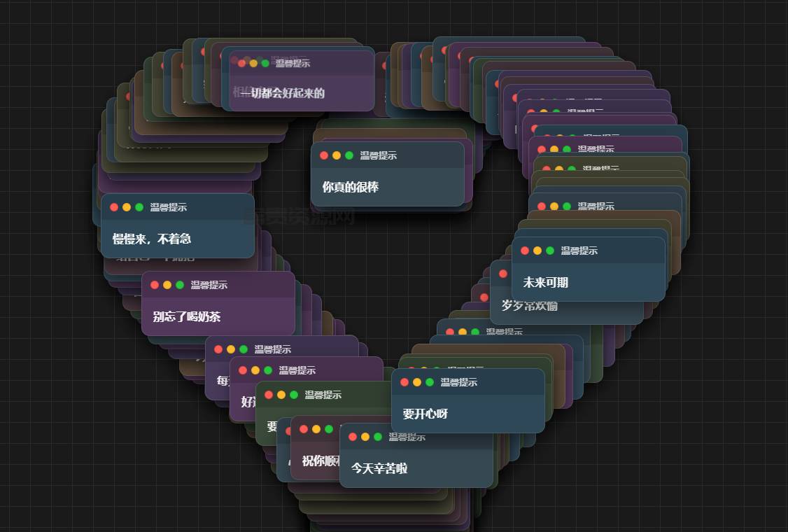Click the 未来可期 message text
Image resolution: width=788 pixels, height=532 pixels.
[x=546, y=283]
